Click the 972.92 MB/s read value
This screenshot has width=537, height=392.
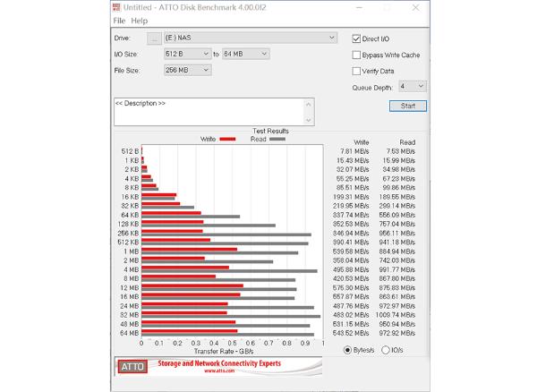[396, 333]
